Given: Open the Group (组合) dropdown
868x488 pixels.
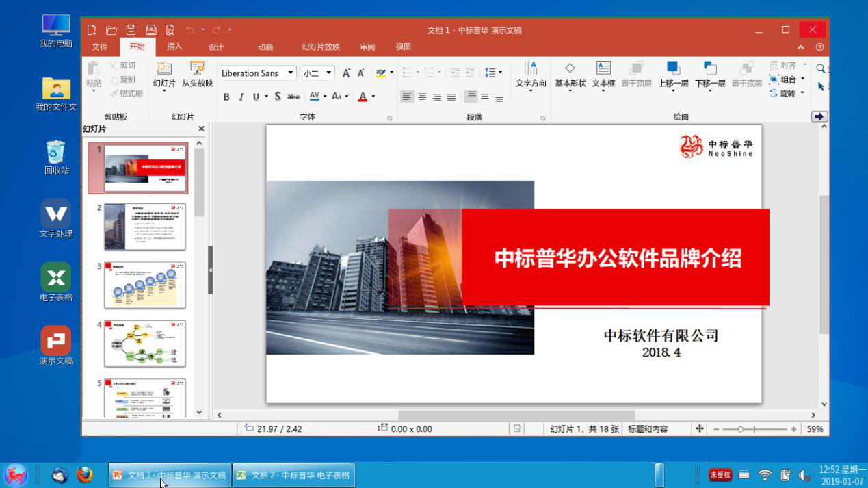Looking at the screenshot, I should click(802, 79).
